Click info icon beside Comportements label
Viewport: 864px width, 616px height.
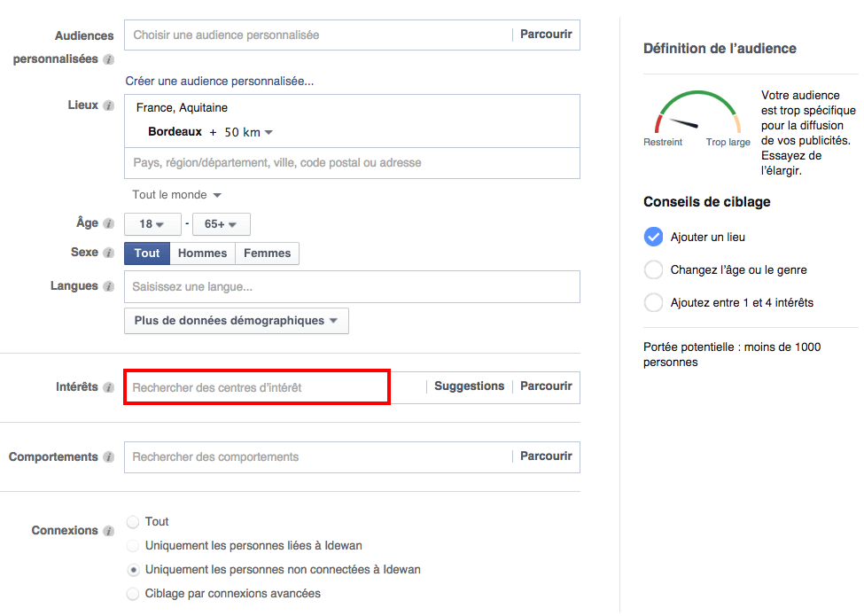108,457
